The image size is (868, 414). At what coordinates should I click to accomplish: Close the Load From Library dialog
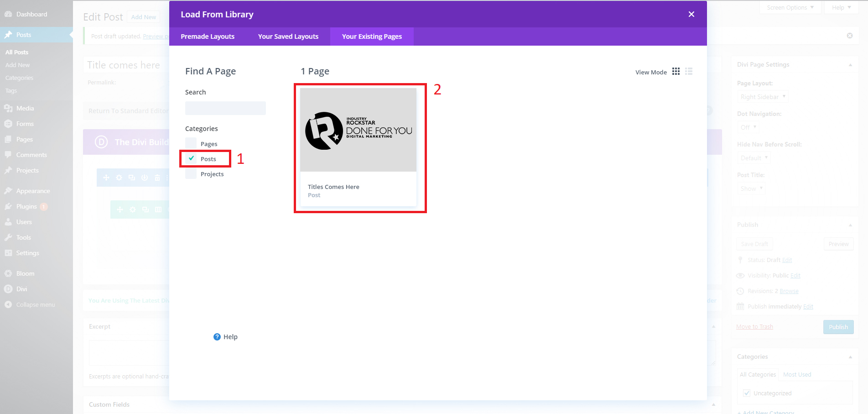691,14
